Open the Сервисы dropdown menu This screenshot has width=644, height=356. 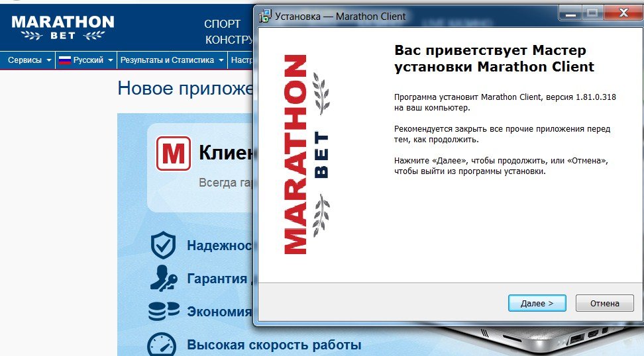coord(30,60)
